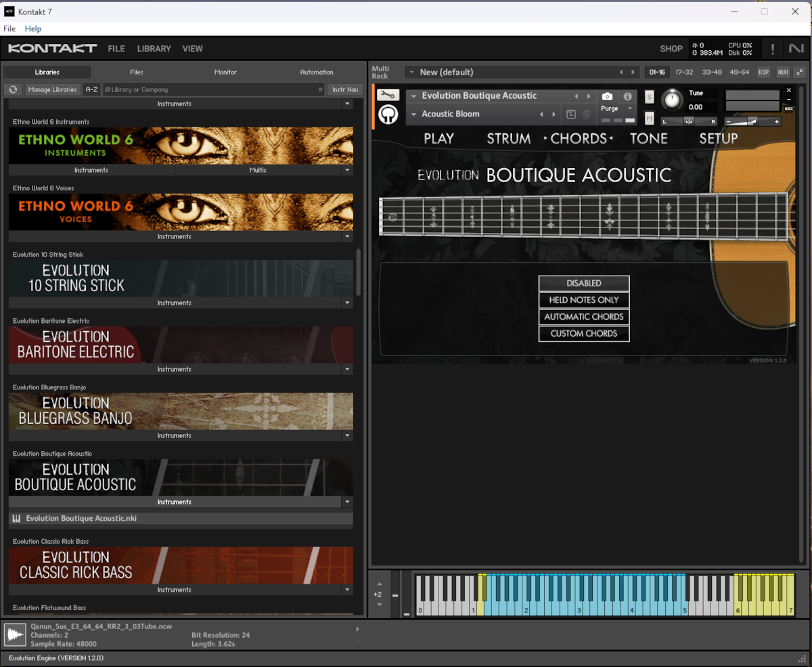Viewport: 812px width, 667px height.
Task: Select the DISABLED chord mode
Action: point(584,283)
